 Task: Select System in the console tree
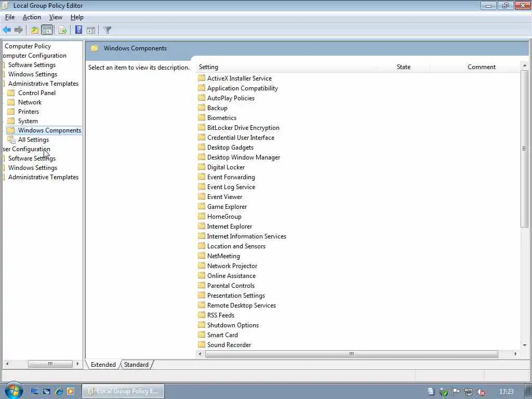(x=28, y=121)
